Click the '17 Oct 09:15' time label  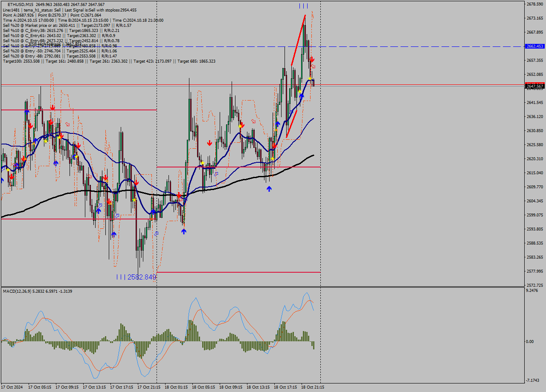[x=67, y=388]
